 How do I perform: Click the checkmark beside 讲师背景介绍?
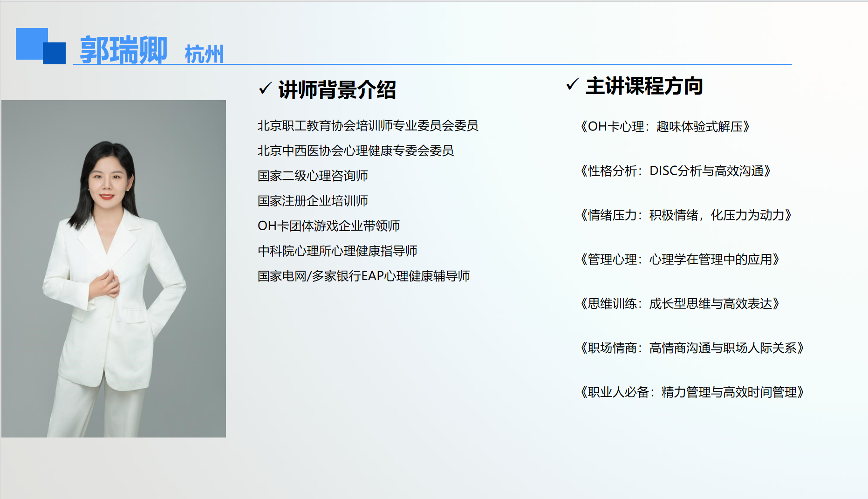[x=265, y=88]
